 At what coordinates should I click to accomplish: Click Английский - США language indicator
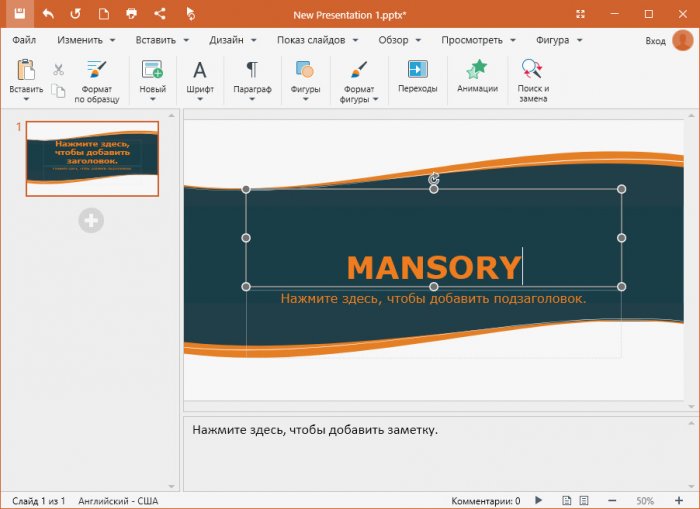(118, 501)
